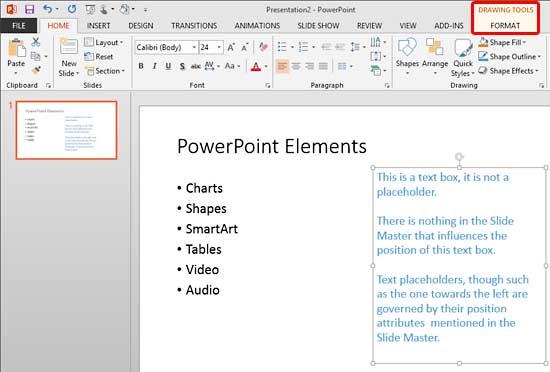The height and width of the screenshot is (372, 550).
Task: Click the Copy icon
Action: click(35, 56)
